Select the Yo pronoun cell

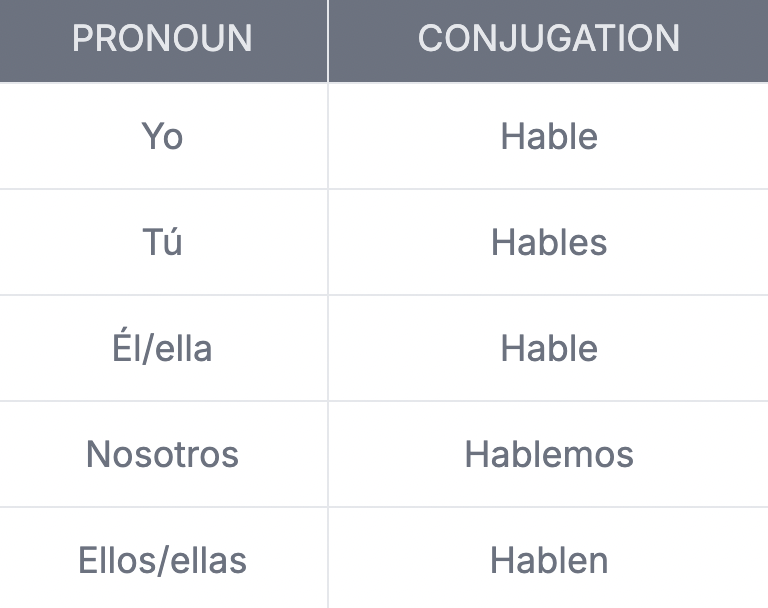tap(164, 136)
